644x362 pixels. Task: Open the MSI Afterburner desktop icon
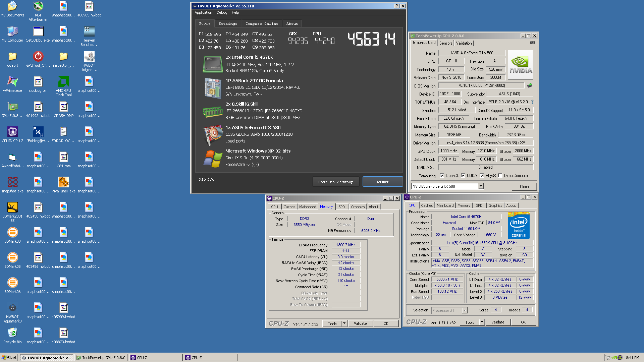[38, 11]
